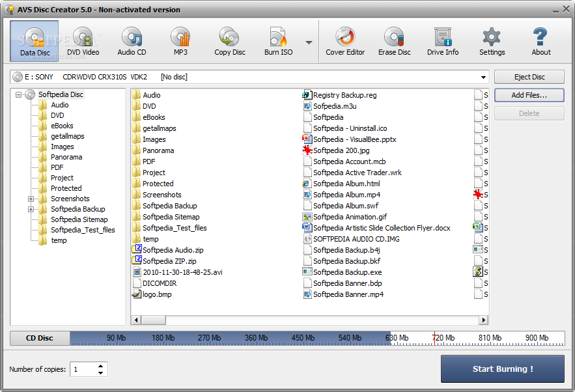Click the Delete button
The width and height of the screenshot is (575, 392).
[529, 113]
